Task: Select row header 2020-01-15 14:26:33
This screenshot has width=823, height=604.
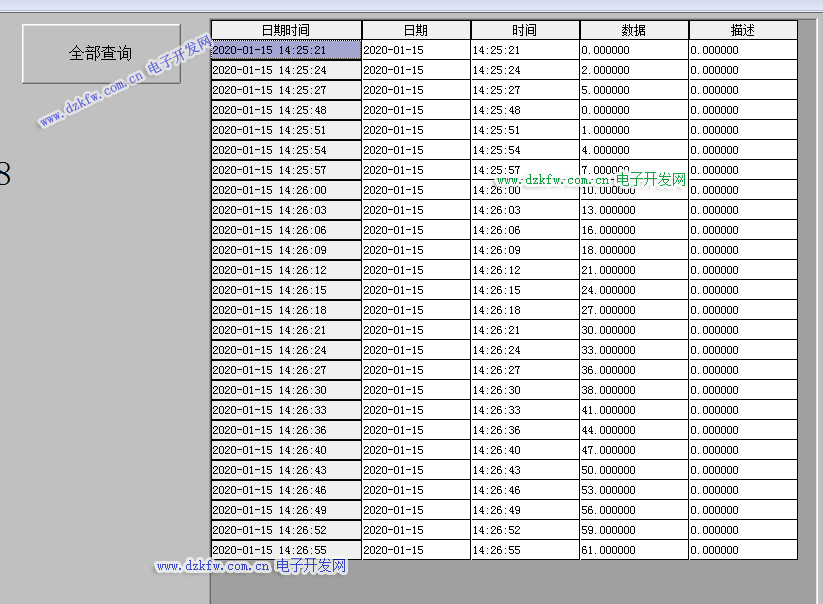Action: pyautogui.click(x=286, y=410)
